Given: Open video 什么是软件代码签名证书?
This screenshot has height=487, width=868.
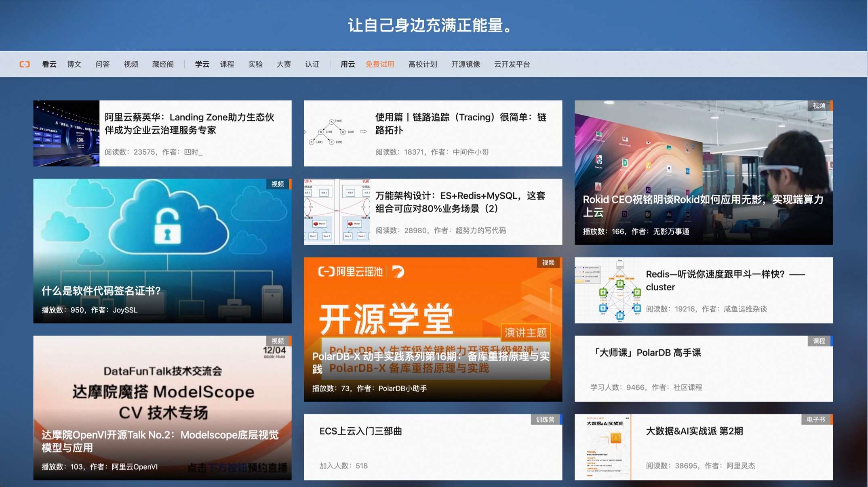Looking at the screenshot, I should pos(101,291).
